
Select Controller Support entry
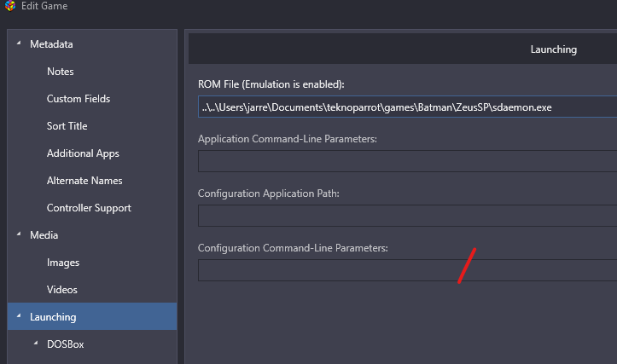tap(89, 208)
